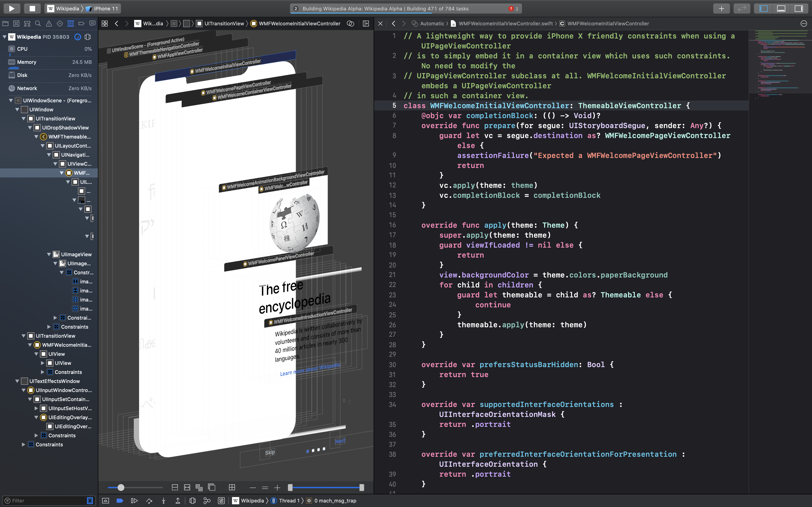Open the Find navigator magnifier icon
Viewport: 812px width, 507px height.
coord(38,24)
